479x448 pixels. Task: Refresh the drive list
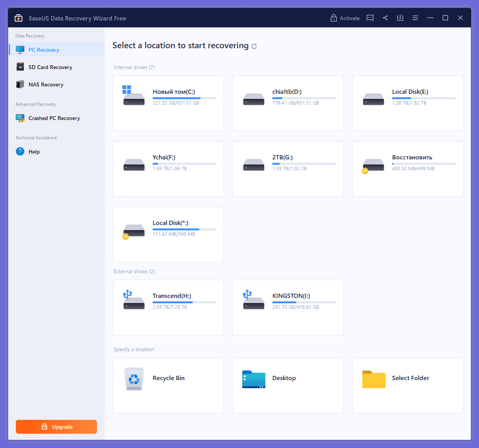[x=254, y=46]
